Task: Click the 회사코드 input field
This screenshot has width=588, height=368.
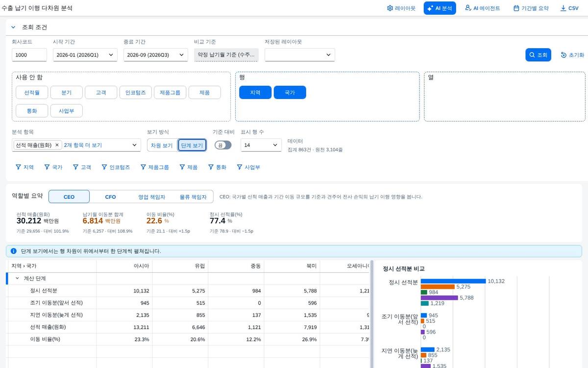Action: [29, 55]
